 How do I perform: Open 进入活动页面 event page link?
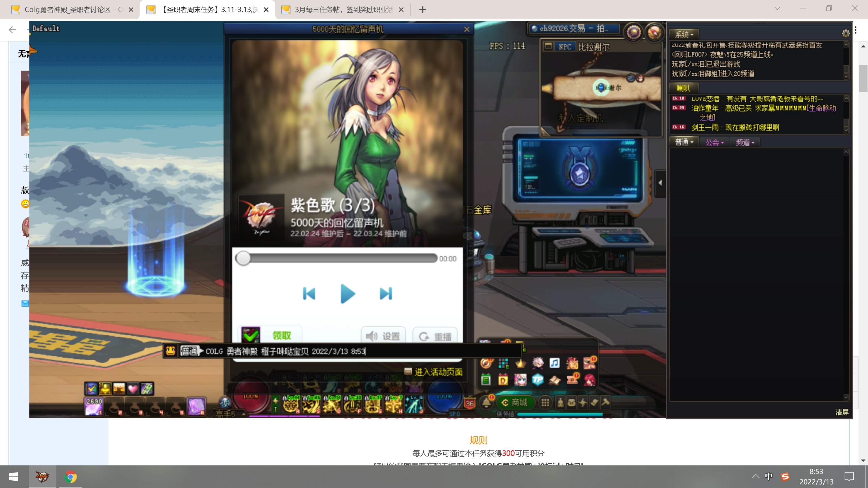(434, 372)
